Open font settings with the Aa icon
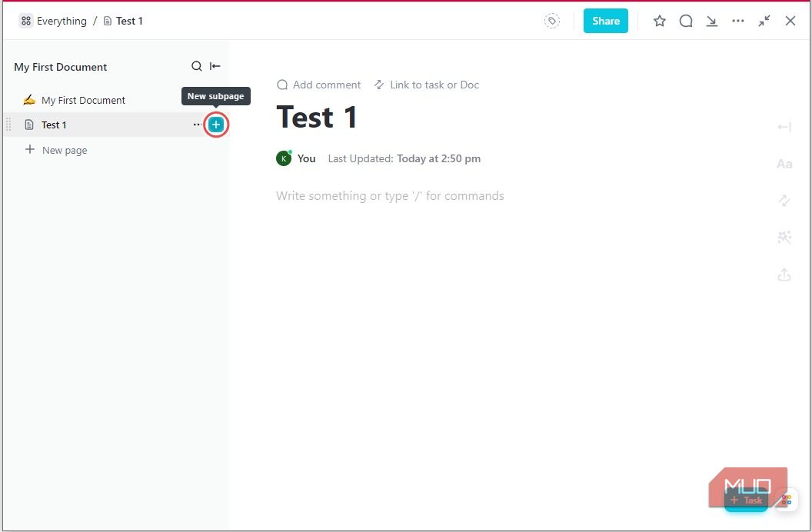Viewport: 812px width, 532px height. coord(784,163)
